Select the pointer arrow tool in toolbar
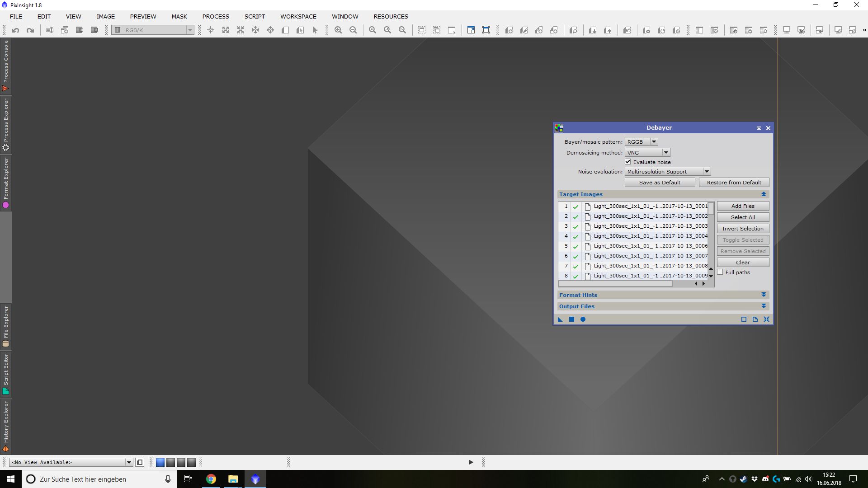Image resolution: width=868 pixels, height=488 pixels. coord(315,30)
